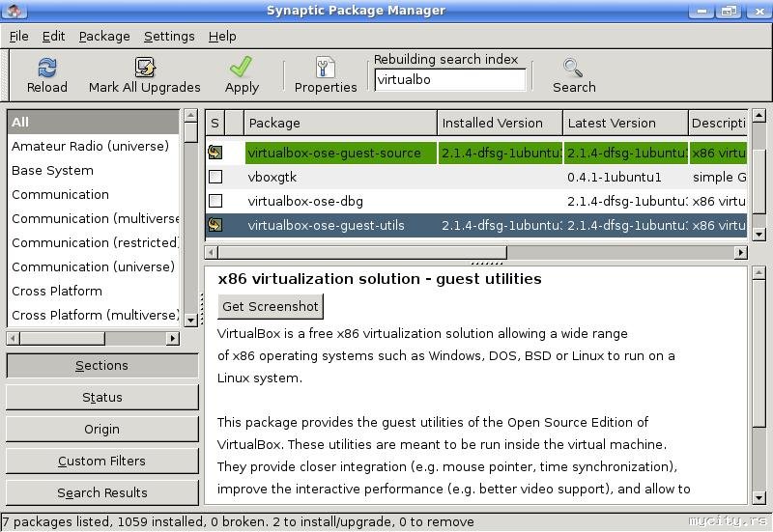Select Communication (restricted) section
This screenshot has height=532, width=773.
(93, 243)
